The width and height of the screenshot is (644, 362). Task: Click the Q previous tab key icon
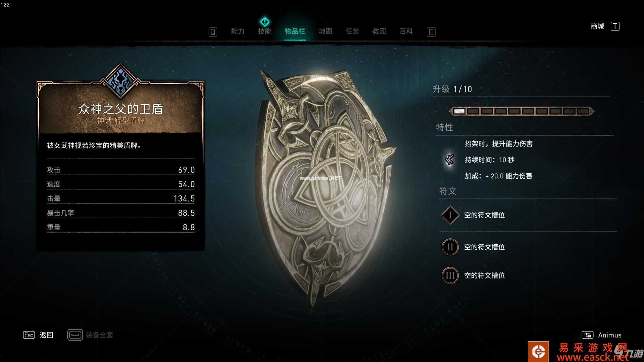click(213, 32)
